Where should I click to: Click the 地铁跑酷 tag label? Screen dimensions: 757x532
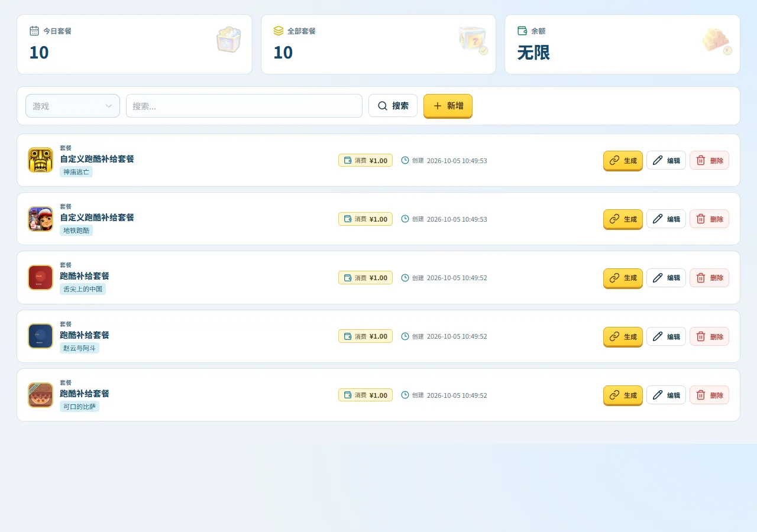pyautogui.click(x=76, y=231)
